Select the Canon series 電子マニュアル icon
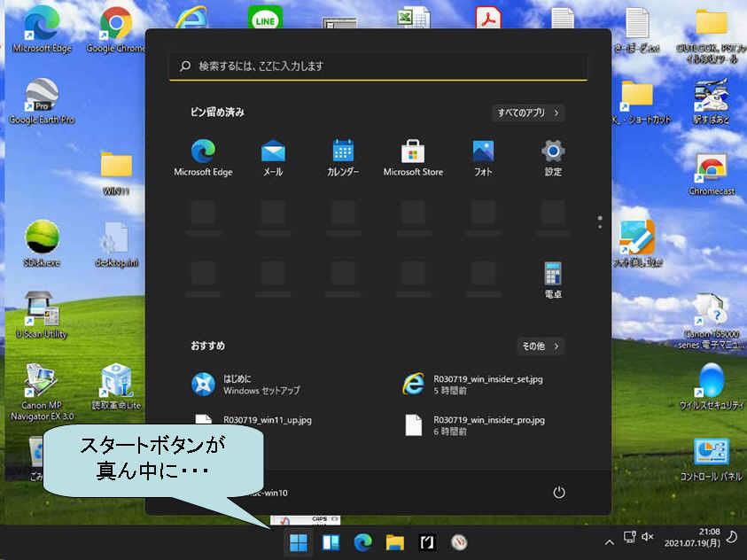The width and height of the screenshot is (747, 560). pyautogui.click(x=712, y=321)
